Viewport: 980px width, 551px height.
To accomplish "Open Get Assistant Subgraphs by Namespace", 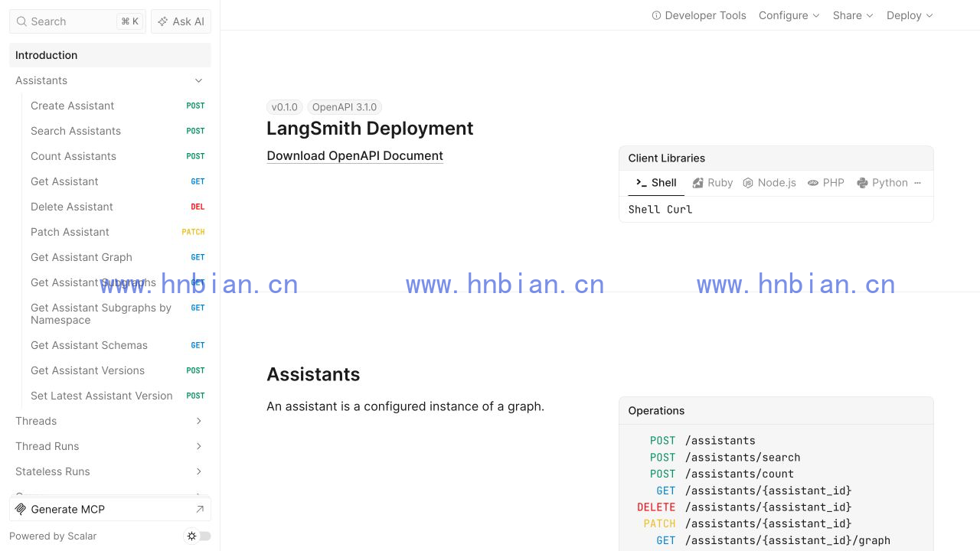I will [x=118, y=314].
